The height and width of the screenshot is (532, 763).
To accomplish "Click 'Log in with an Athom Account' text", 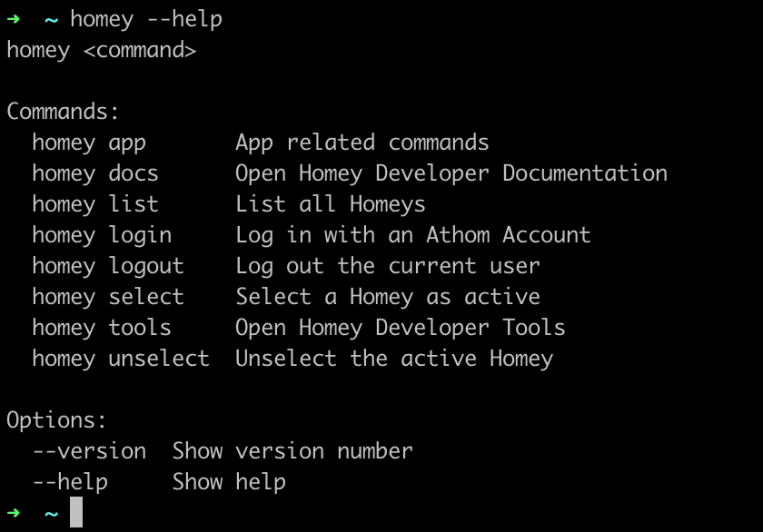I will point(413,236).
